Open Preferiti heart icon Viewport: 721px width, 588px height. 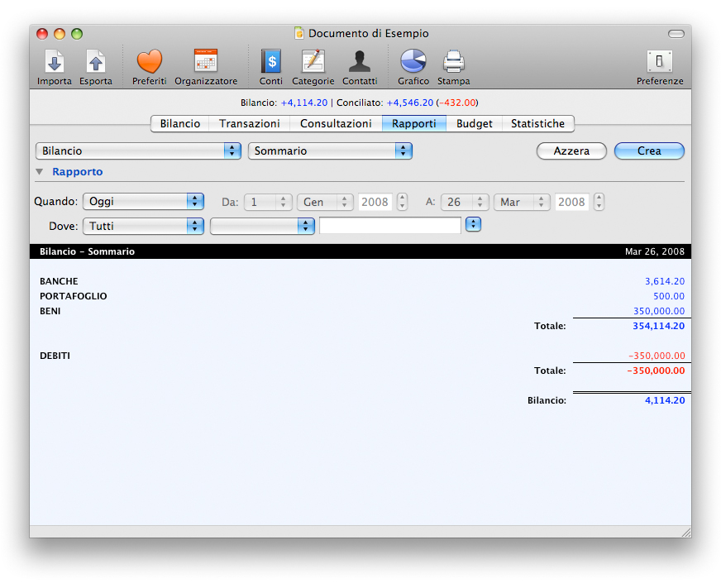[x=150, y=62]
